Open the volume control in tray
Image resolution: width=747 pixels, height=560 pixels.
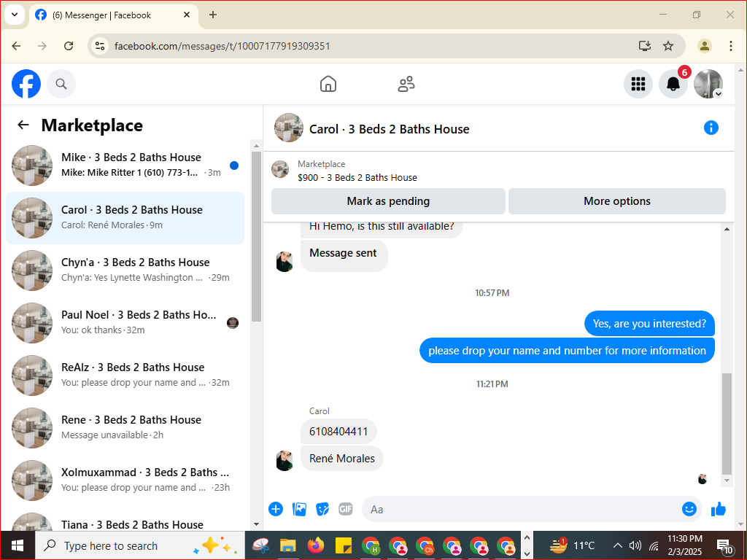[x=635, y=545]
